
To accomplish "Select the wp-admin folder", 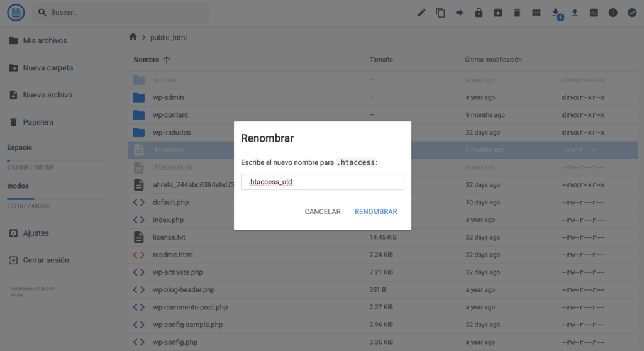I will pos(383,97).
